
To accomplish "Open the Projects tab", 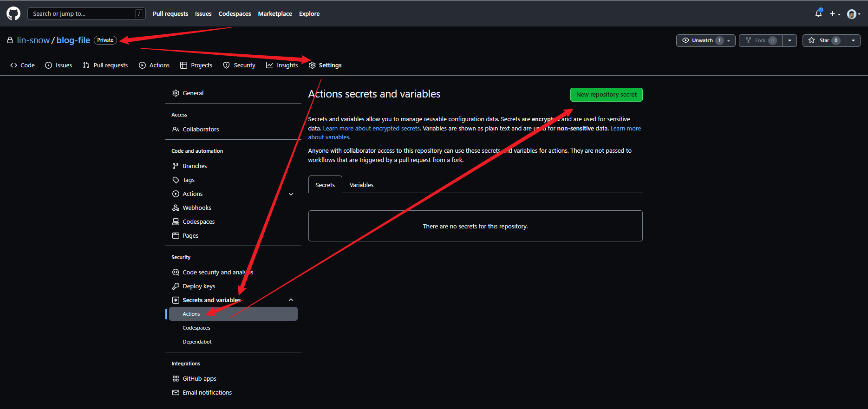I will tap(196, 65).
